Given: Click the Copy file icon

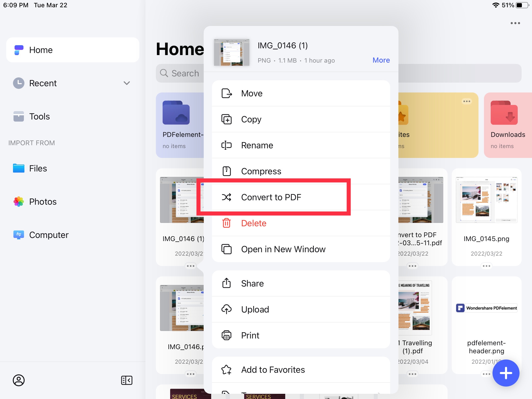Looking at the screenshot, I should click(227, 119).
